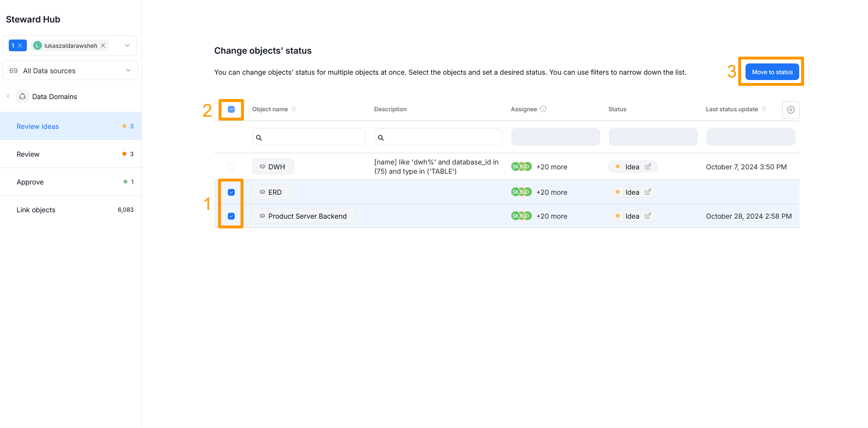868x428 pixels.
Task: Go to Review section in sidebar
Action: point(28,154)
